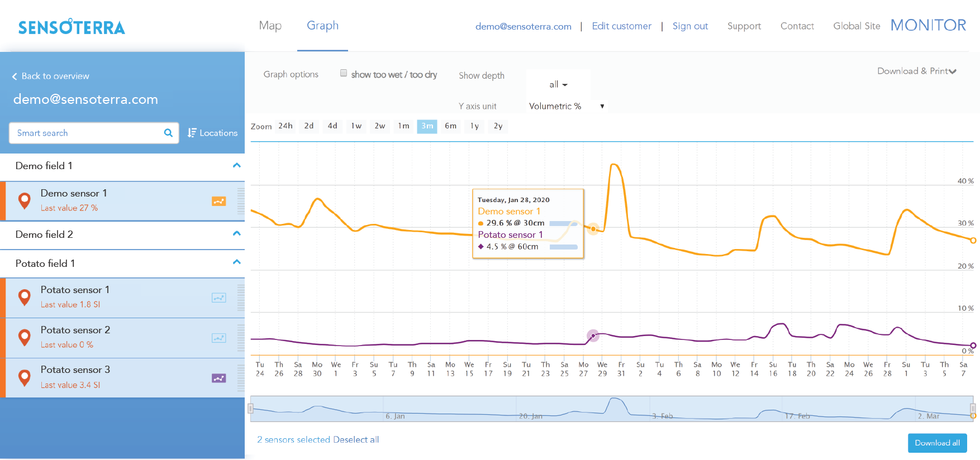980x460 pixels.
Task: Click the '2 sensors selected' text
Action: tap(293, 440)
